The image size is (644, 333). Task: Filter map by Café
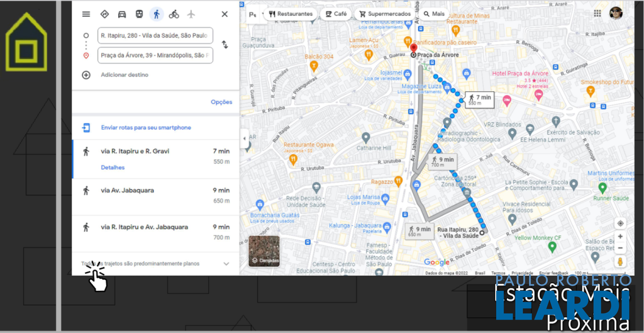pyautogui.click(x=336, y=14)
